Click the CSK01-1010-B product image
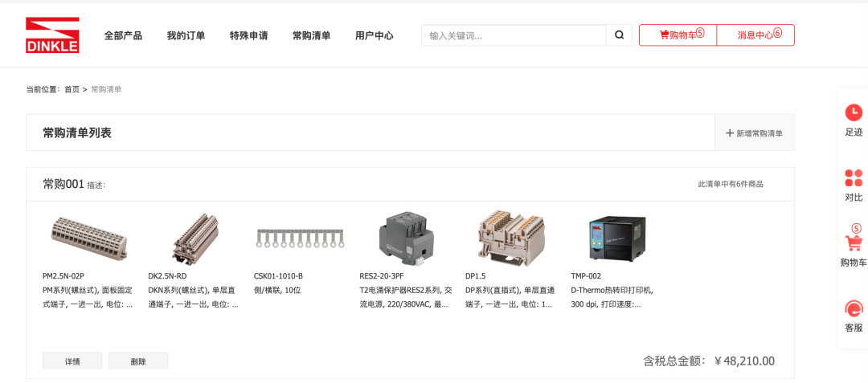Screen dimensions: 868x383 point(300,238)
